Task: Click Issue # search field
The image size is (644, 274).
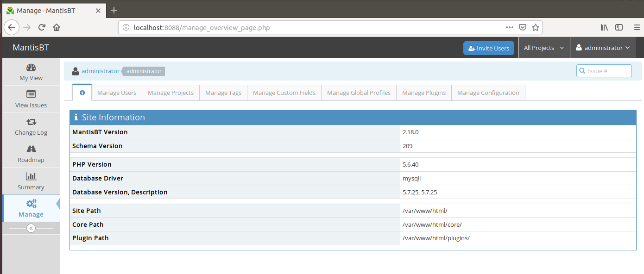Action: coord(604,71)
